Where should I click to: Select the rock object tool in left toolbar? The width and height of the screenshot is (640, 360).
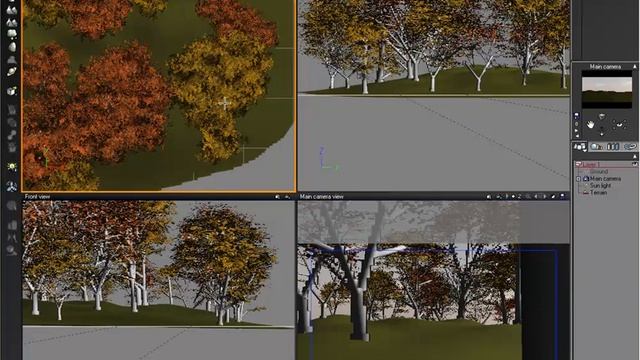pos(12,47)
